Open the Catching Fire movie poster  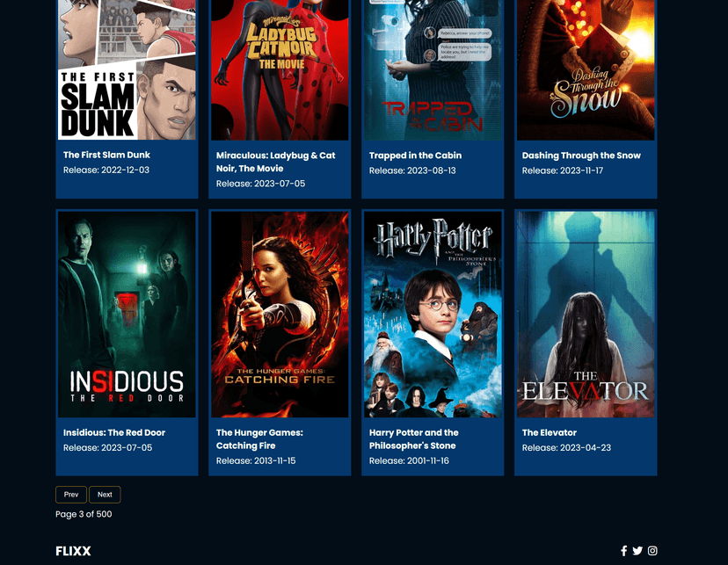280,315
